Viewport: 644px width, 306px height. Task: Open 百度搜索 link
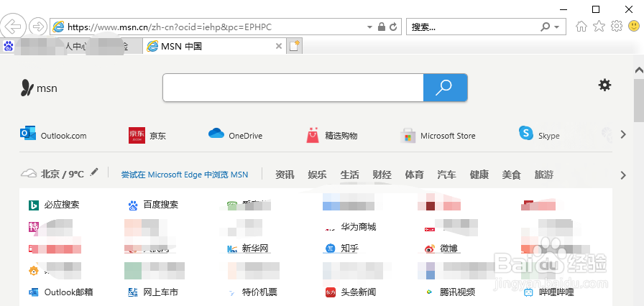coord(153,205)
